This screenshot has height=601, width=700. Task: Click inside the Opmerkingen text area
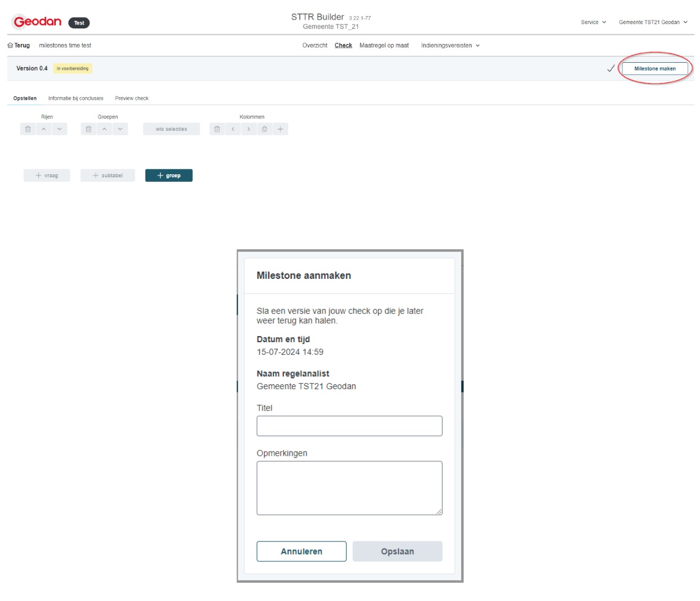[x=349, y=488]
